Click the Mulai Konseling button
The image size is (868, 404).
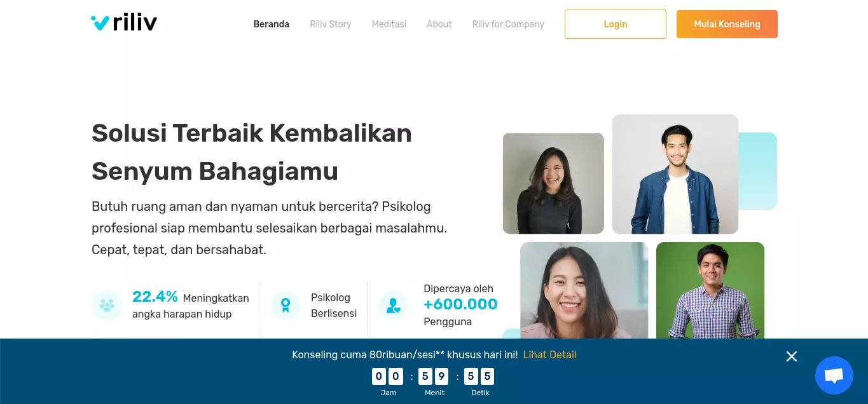point(727,24)
